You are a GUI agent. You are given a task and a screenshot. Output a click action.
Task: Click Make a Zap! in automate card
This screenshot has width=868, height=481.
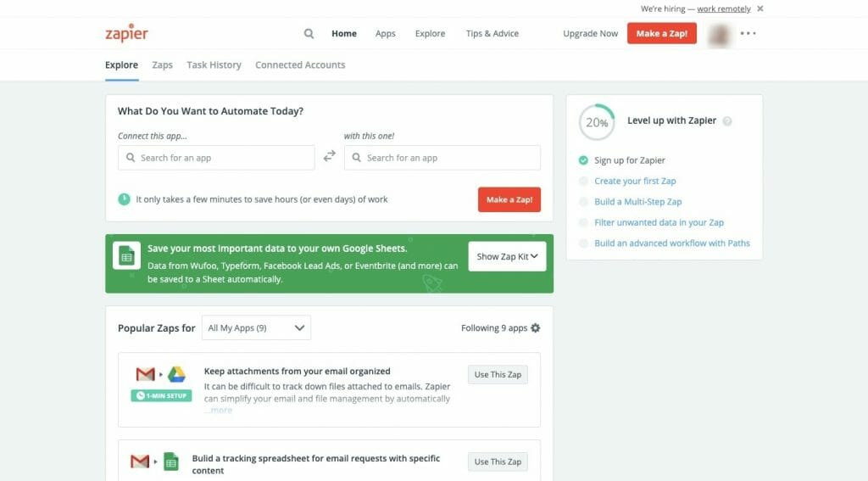click(x=509, y=199)
